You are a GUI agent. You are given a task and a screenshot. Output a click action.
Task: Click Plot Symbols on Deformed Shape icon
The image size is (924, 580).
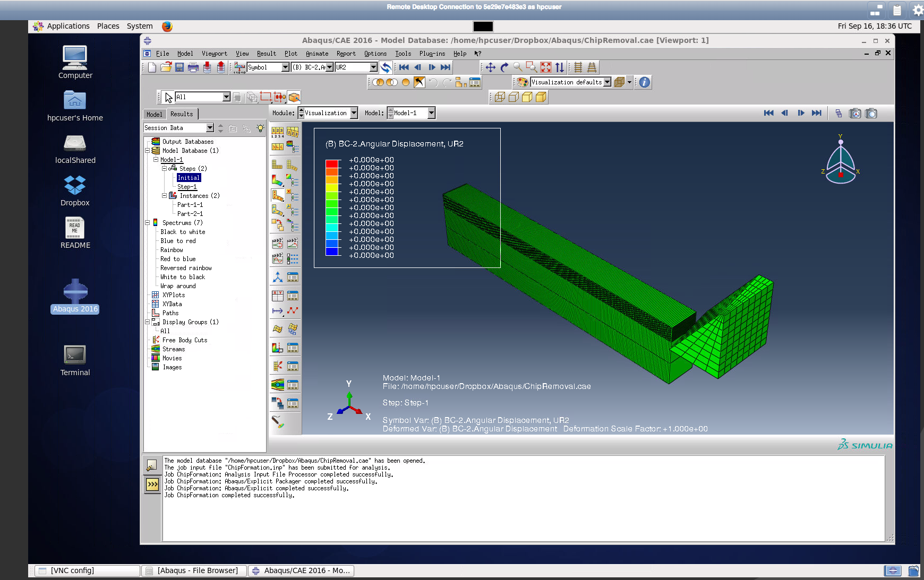point(277,195)
